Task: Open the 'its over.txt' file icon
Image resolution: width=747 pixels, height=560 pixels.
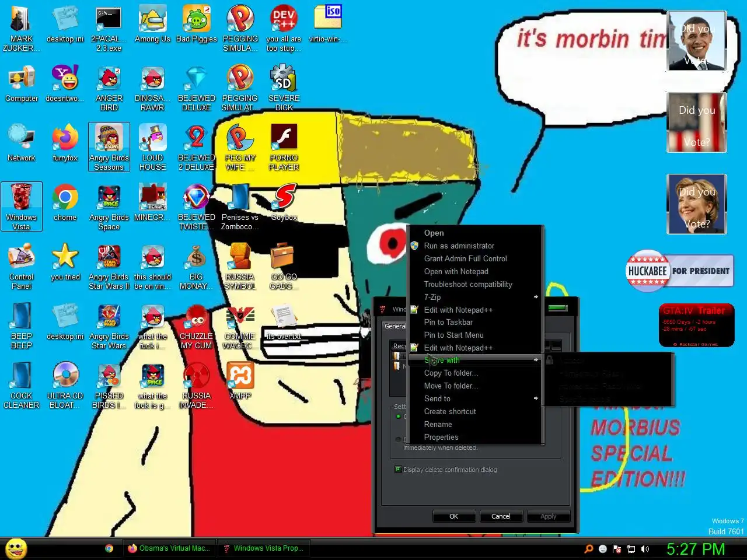Action: tap(284, 322)
